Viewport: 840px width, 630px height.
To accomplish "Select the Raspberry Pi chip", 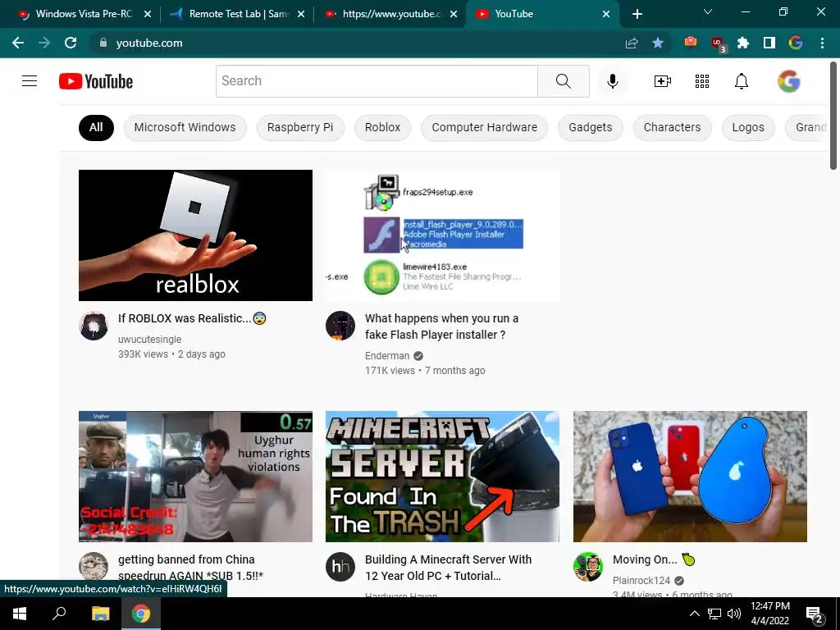I will click(x=300, y=127).
